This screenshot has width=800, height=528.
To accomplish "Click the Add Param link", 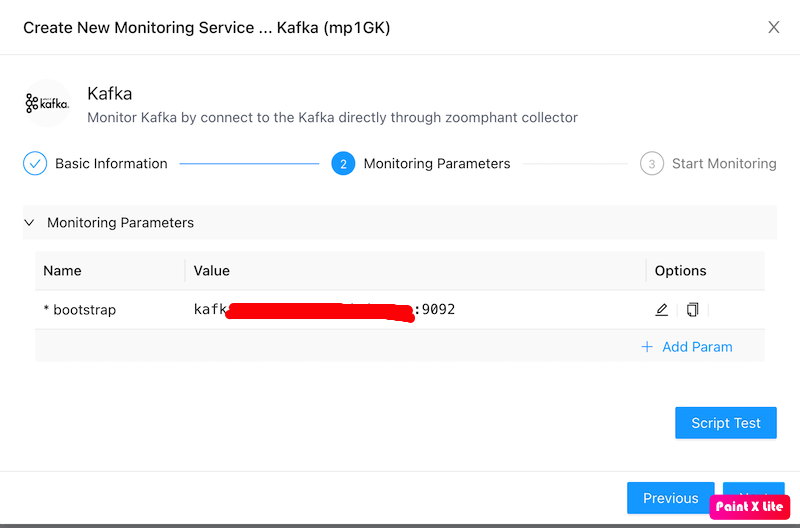I will coord(697,347).
